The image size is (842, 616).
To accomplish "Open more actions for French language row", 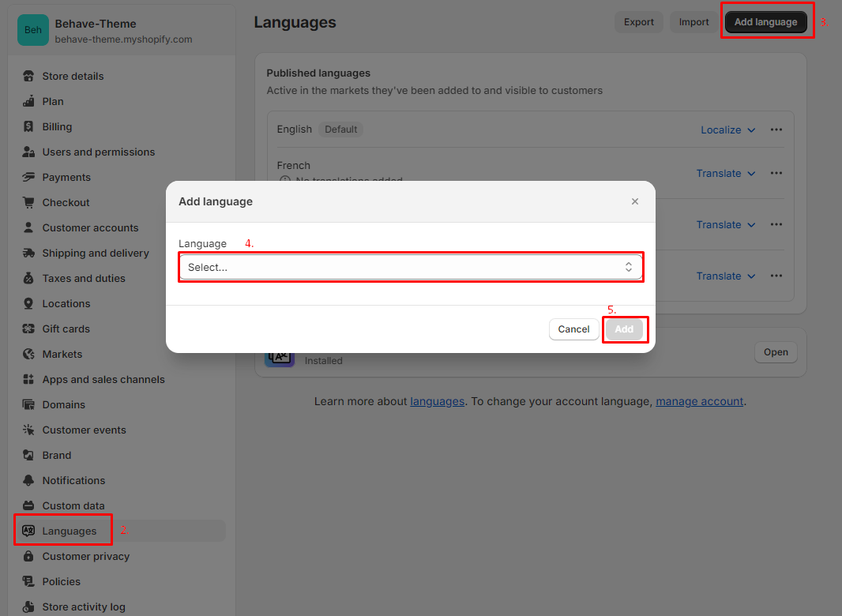I will click(776, 173).
